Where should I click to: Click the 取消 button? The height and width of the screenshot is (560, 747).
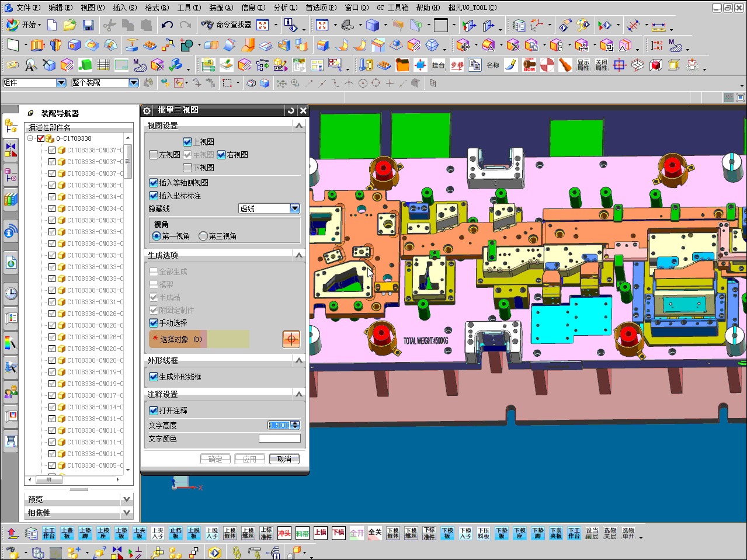(x=284, y=459)
